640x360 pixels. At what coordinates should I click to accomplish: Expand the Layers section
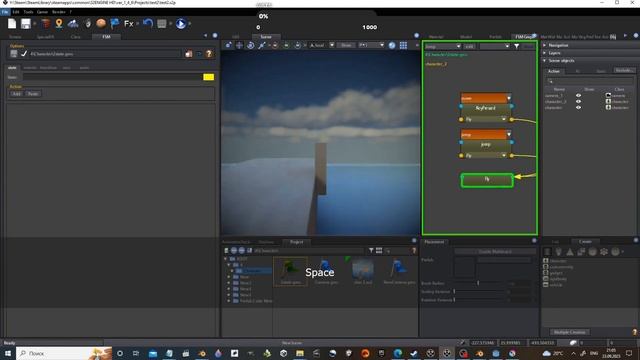pos(545,53)
